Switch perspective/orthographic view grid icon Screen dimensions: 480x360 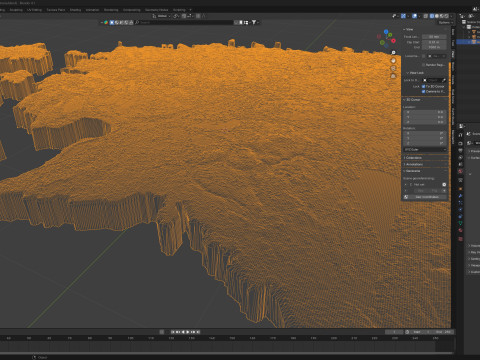[x=393, y=76]
